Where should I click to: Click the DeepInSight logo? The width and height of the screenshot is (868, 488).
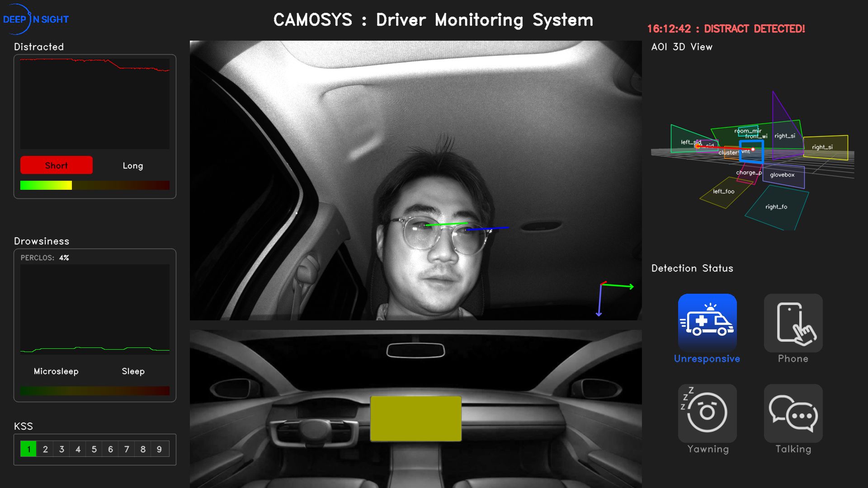click(35, 19)
